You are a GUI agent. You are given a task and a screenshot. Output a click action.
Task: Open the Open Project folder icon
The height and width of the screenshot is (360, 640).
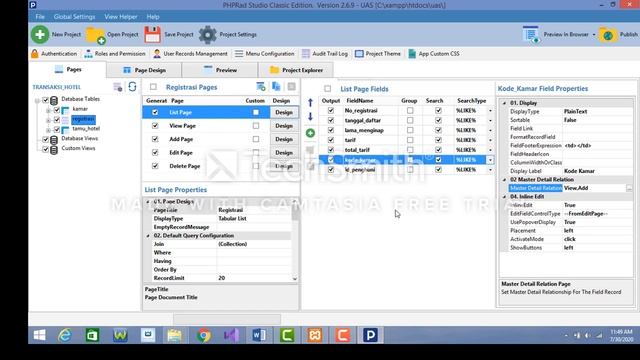pos(96,35)
